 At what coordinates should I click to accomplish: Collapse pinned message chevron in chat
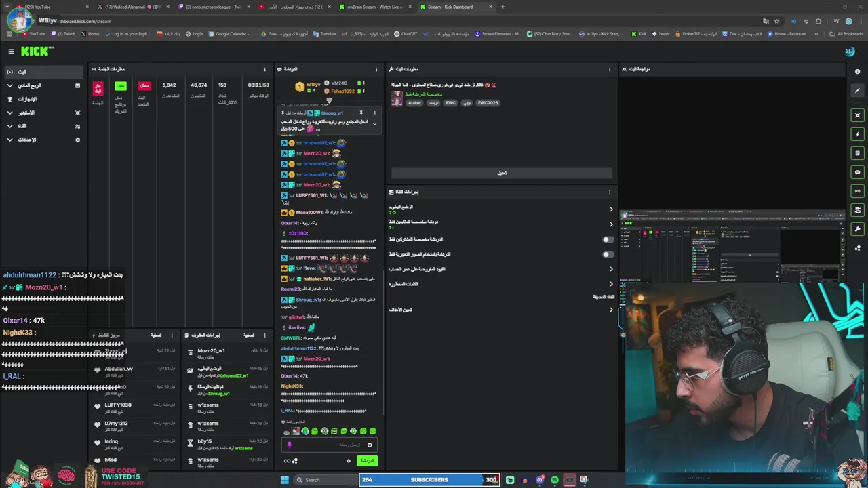click(x=374, y=124)
